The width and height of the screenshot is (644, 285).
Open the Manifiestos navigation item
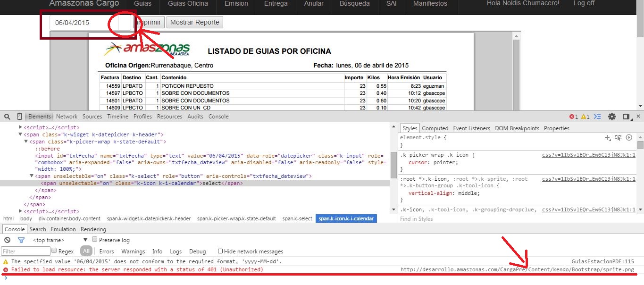pyautogui.click(x=430, y=3)
